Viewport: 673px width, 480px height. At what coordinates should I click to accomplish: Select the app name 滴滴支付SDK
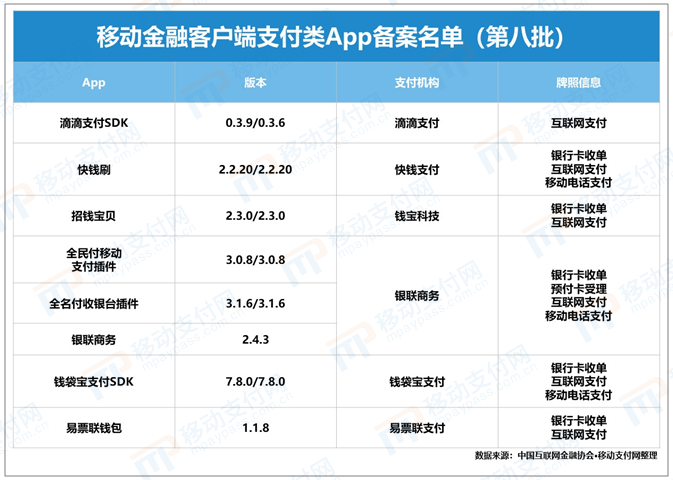tap(94, 123)
